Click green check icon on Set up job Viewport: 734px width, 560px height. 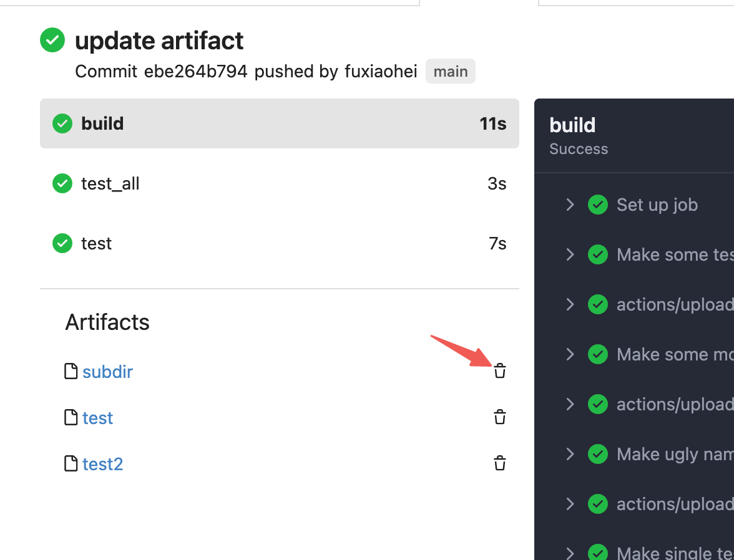tap(598, 205)
